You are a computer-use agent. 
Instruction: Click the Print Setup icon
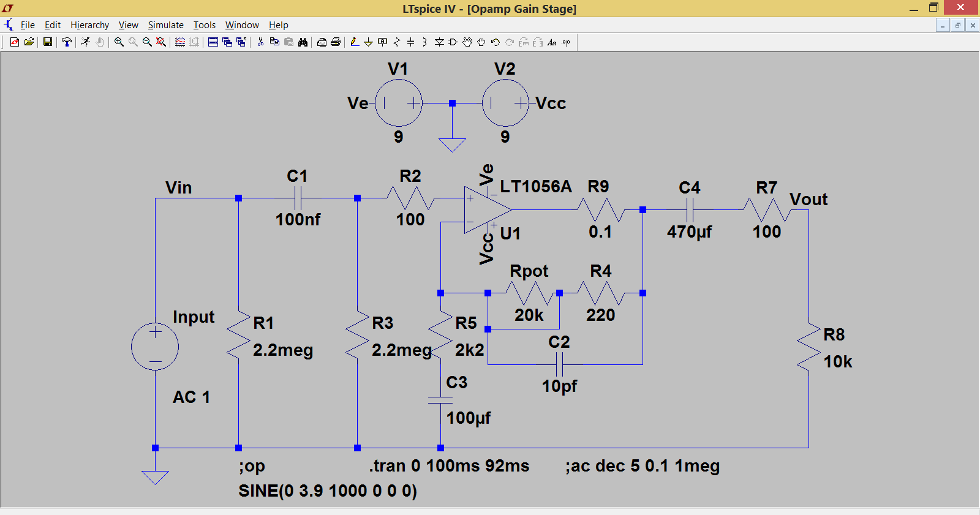click(x=322, y=42)
